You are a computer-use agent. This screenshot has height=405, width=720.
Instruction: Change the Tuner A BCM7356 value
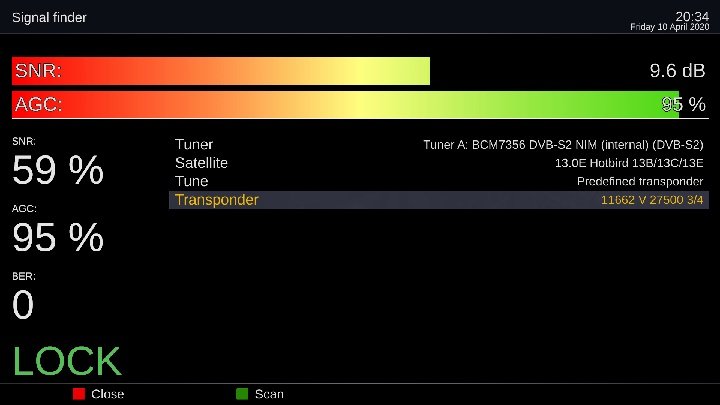tap(563, 145)
